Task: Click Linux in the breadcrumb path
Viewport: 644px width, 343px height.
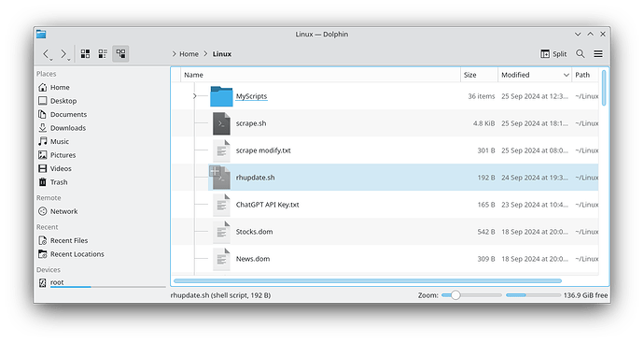Action: pyautogui.click(x=222, y=54)
